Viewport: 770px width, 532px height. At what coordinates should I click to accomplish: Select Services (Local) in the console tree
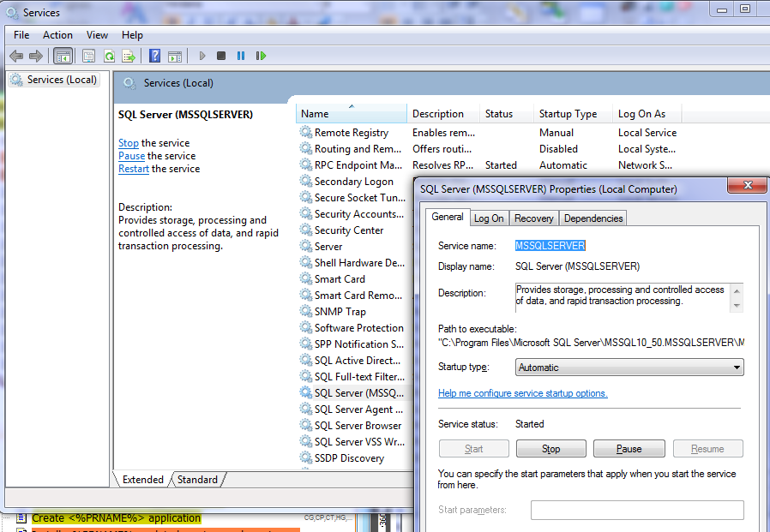pyautogui.click(x=55, y=80)
